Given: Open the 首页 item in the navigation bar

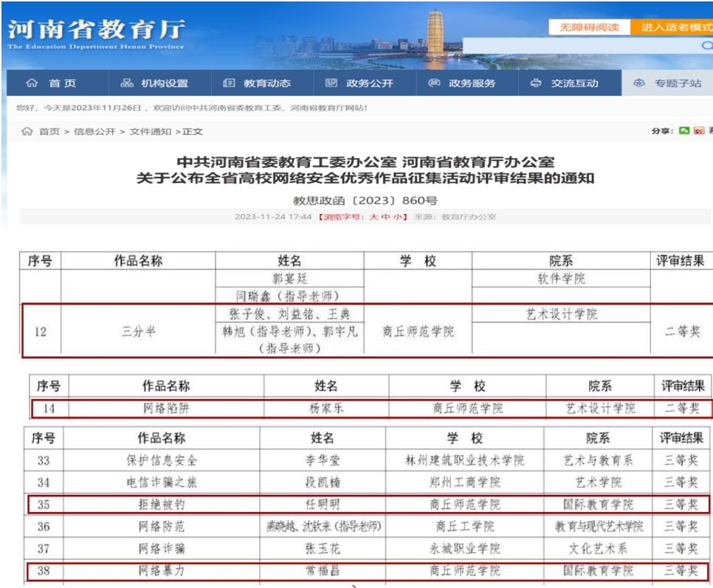Looking at the screenshot, I should pos(58,83).
